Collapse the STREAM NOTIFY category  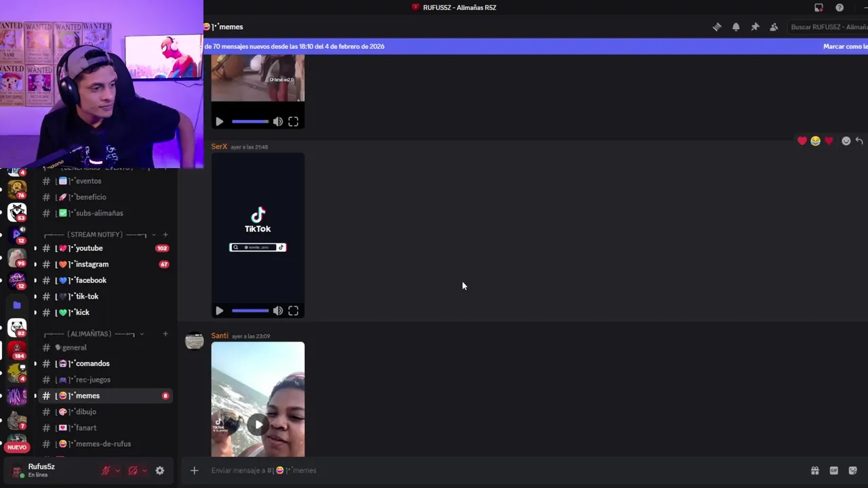(95, 235)
